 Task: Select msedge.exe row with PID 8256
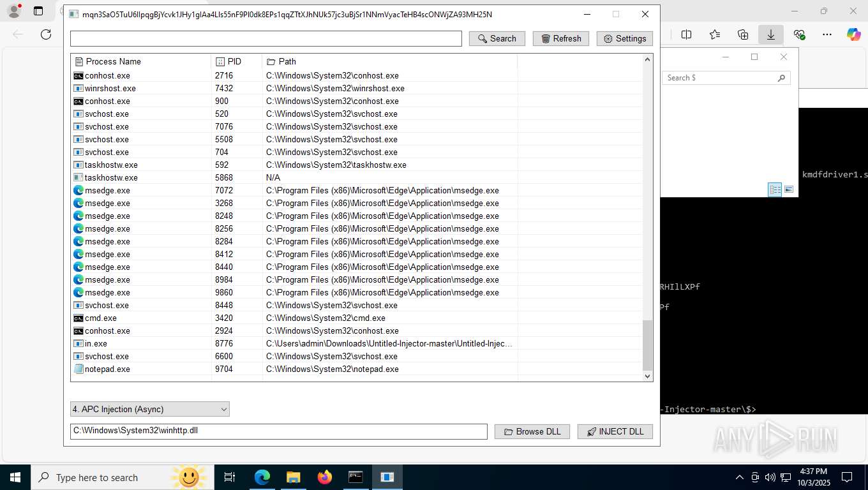pos(357,228)
